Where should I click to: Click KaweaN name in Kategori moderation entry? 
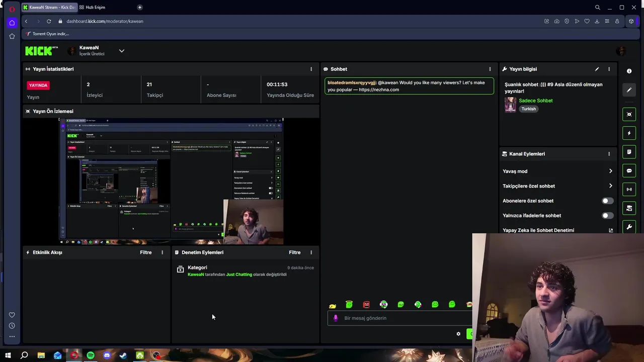pyautogui.click(x=196, y=275)
